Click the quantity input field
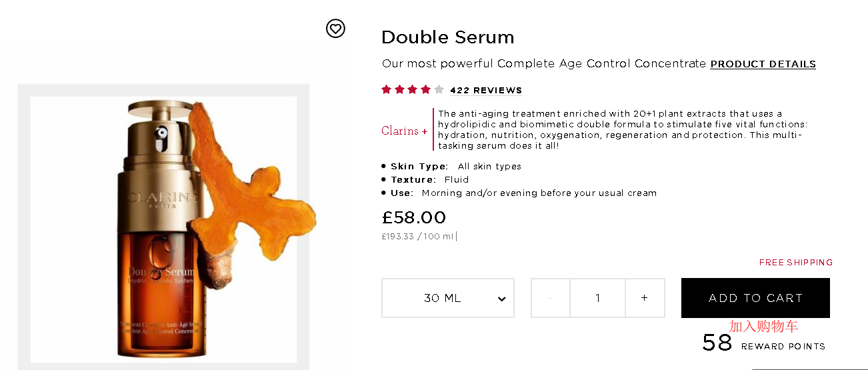This screenshot has height=370, width=868. [x=597, y=298]
